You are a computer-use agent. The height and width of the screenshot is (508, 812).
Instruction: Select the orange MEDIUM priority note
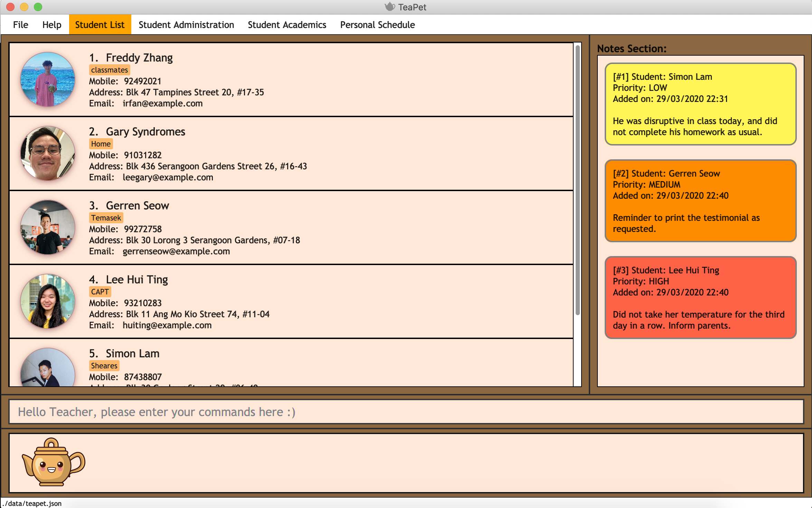(700, 201)
